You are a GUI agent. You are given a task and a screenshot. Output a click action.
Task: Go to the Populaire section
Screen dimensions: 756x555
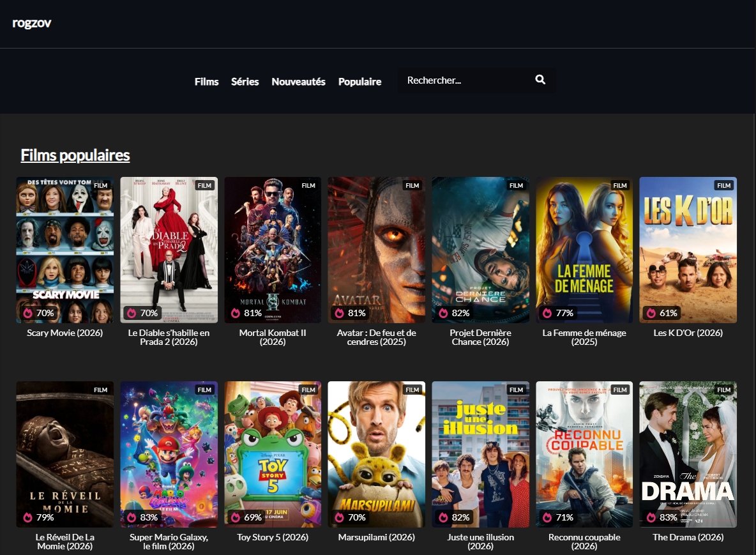[x=359, y=82]
